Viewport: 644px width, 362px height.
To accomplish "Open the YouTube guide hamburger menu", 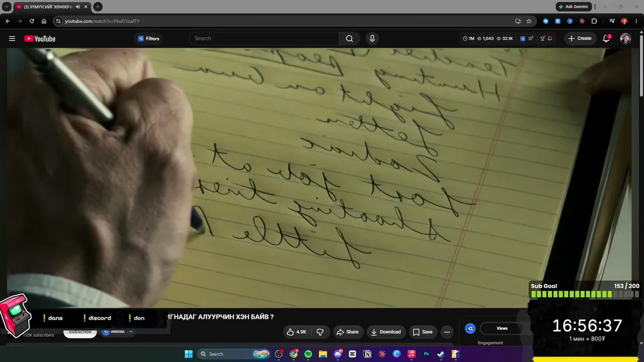I will [x=12, y=39].
